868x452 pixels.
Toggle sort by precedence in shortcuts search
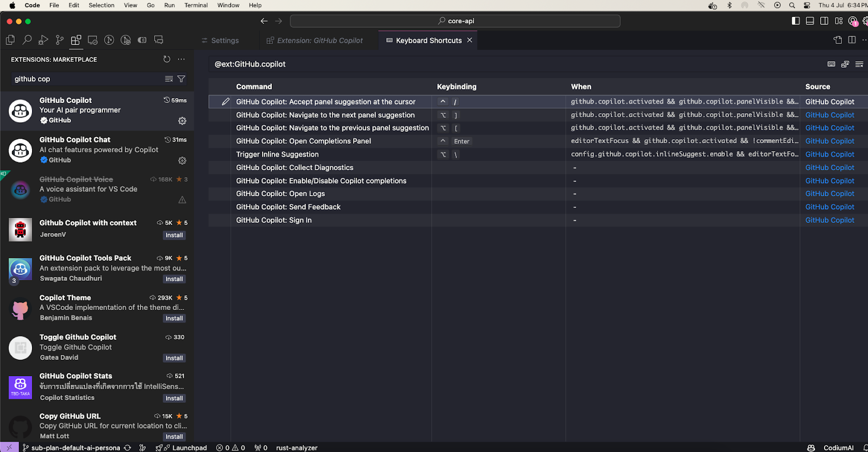point(845,64)
